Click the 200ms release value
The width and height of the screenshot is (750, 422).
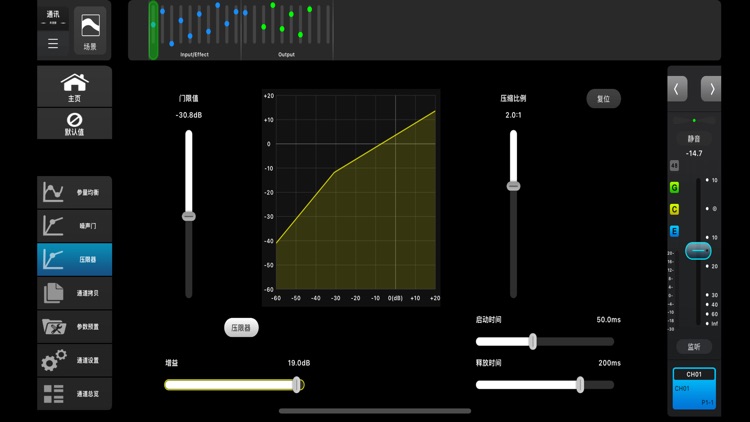tap(609, 363)
